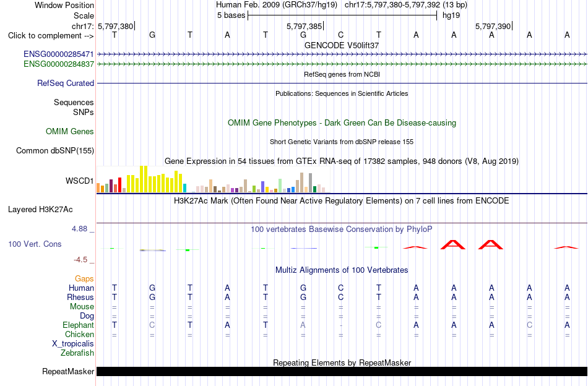Click the 'Click to complement -->' label

coord(51,36)
